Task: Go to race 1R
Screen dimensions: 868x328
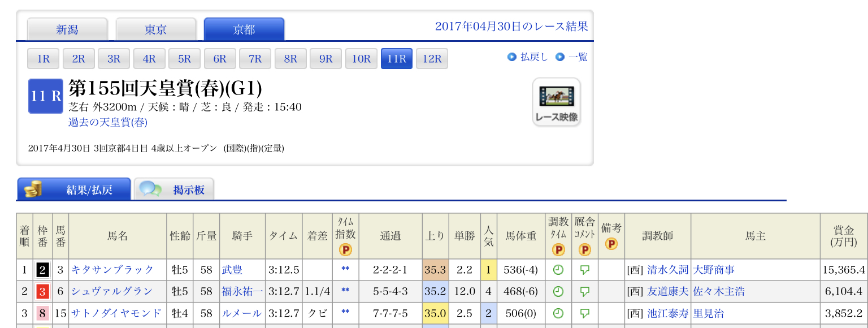Action: tap(44, 59)
